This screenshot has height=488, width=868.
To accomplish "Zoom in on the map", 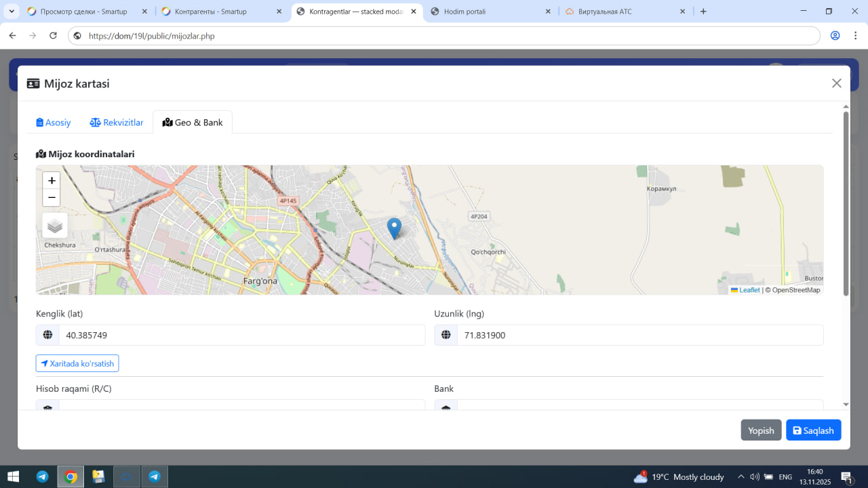I will coord(52,181).
